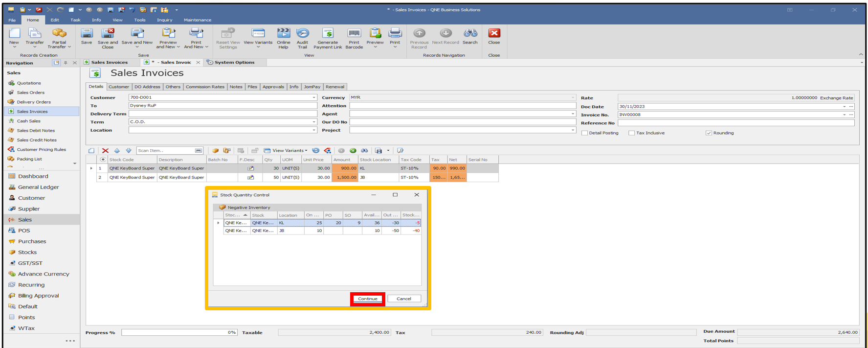Go to the Previous Record
The image size is (868, 348).
click(419, 33)
